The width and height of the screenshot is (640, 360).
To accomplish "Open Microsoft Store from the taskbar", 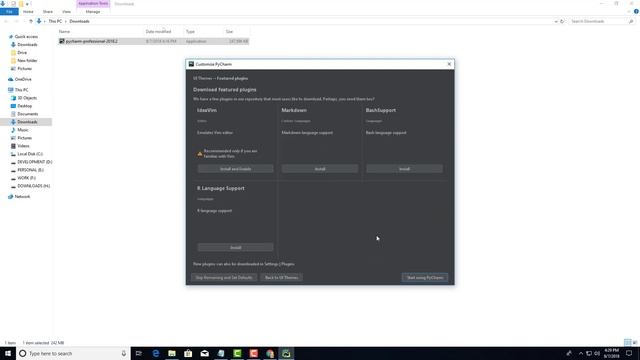I will [188, 353].
